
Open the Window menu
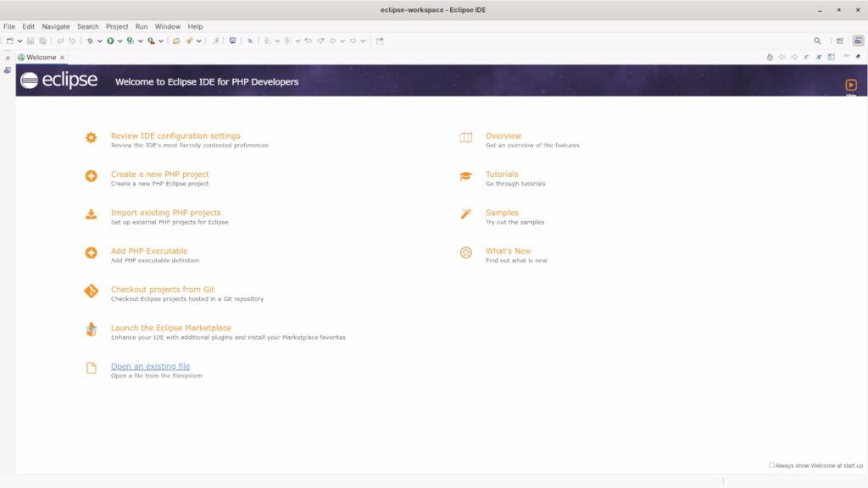(x=168, y=26)
